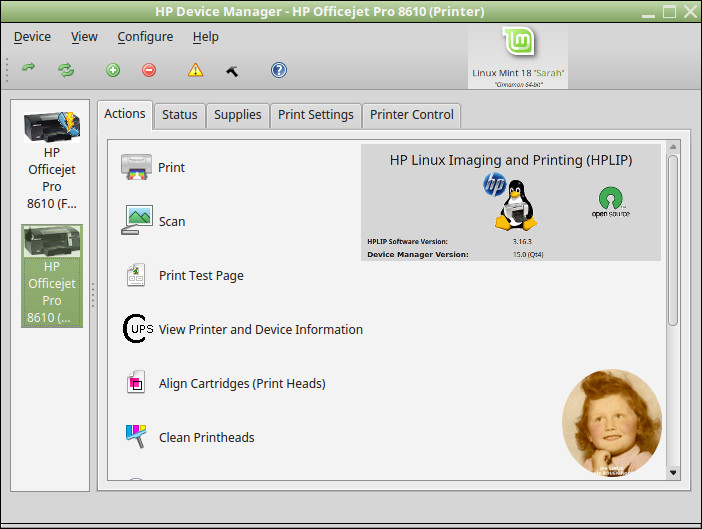Click View Printer and Device Information
The width and height of the screenshot is (702, 529).
click(x=261, y=330)
